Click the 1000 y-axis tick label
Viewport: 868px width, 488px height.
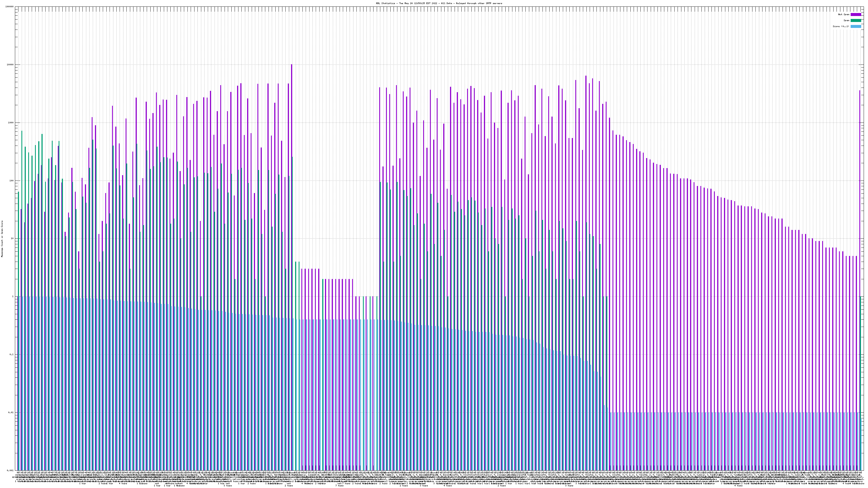coord(11,123)
